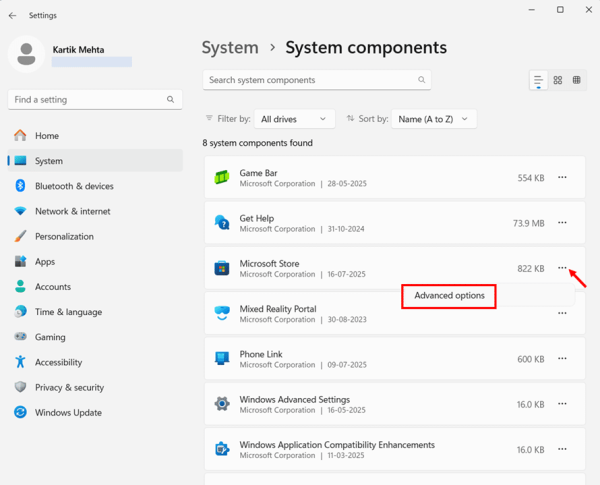The height and width of the screenshot is (485, 600).
Task: Switch to table view layout
Action: 576,80
